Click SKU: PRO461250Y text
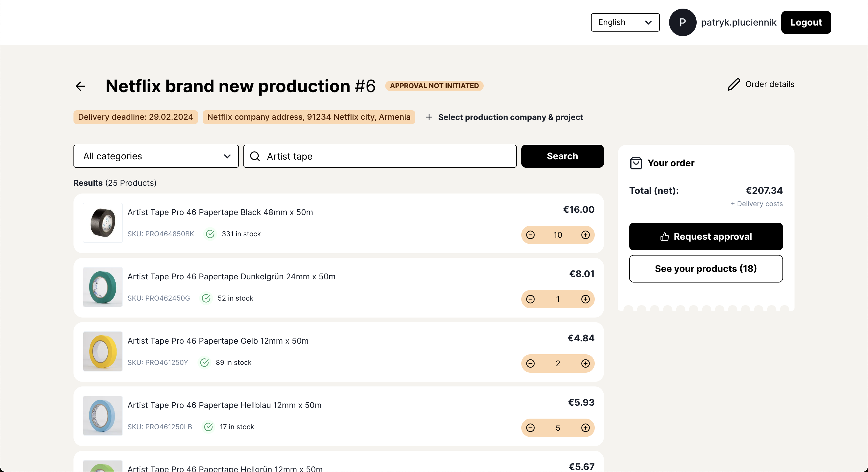868x472 pixels. [158, 363]
